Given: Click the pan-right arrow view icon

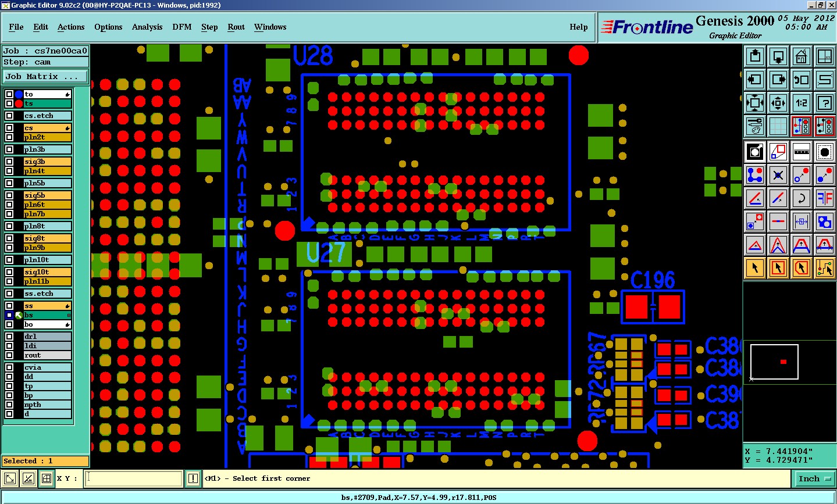Looking at the screenshot, I should pos(778,80).
